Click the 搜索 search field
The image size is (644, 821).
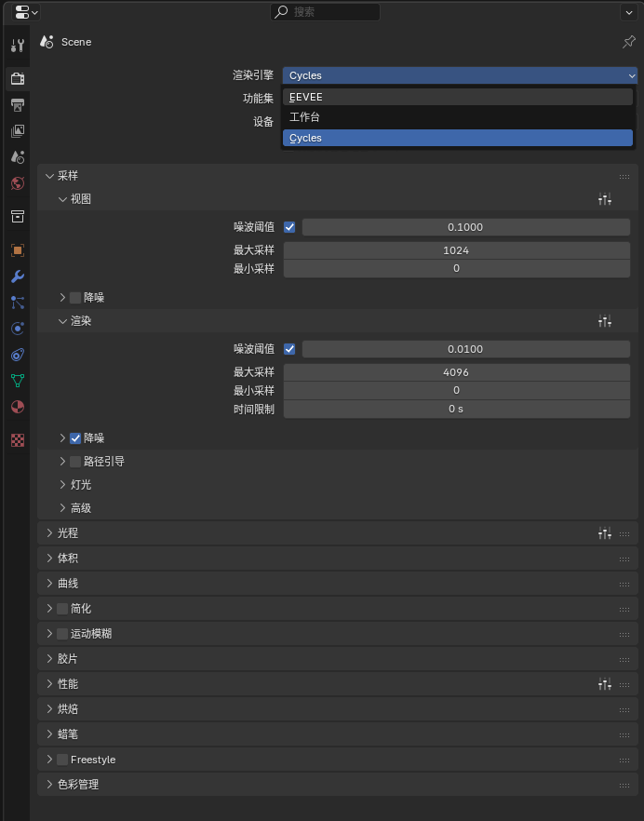(326, 12)
